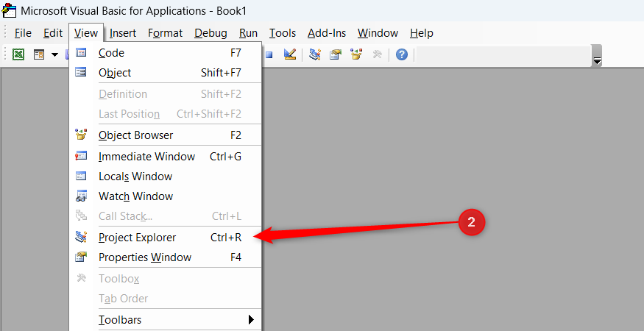Screen dimensions: 644x331
Task: Open the Format menu
Action: pyautogui.click(x=165, y=33)
